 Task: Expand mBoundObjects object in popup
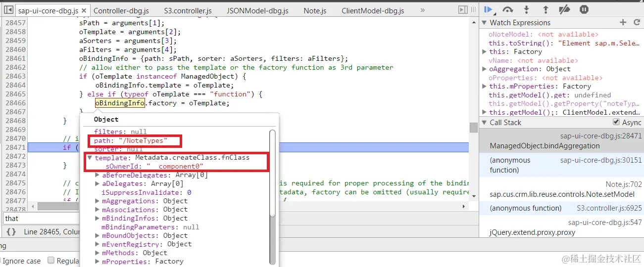click(x=97, y=235)
